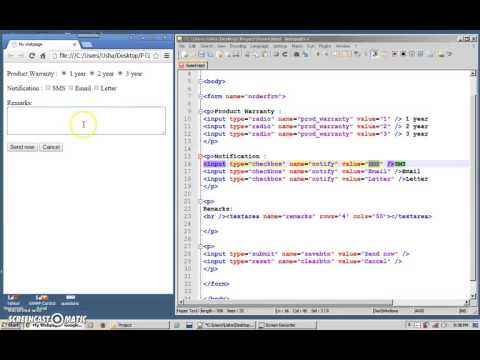Screen dimensions: 480x360
Task: Collapse the Remarks paragraph fold marker on line 21
Action: (x=201, y=201)
